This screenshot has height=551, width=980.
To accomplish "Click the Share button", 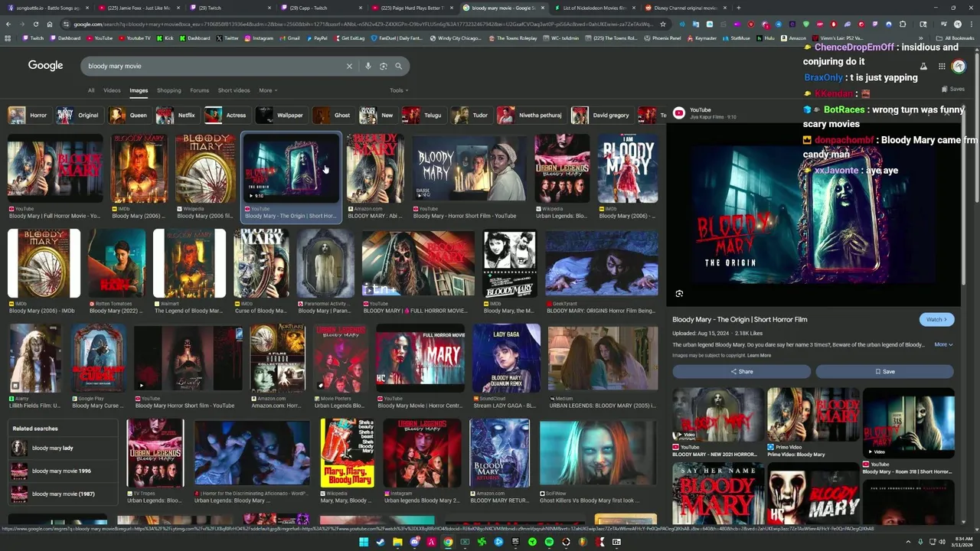I will point(741,371).
